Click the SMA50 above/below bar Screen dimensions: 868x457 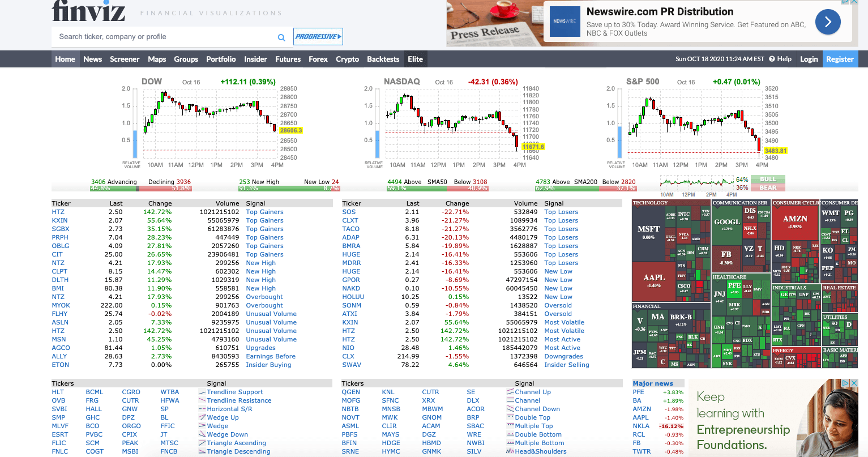tap(437, 188)
